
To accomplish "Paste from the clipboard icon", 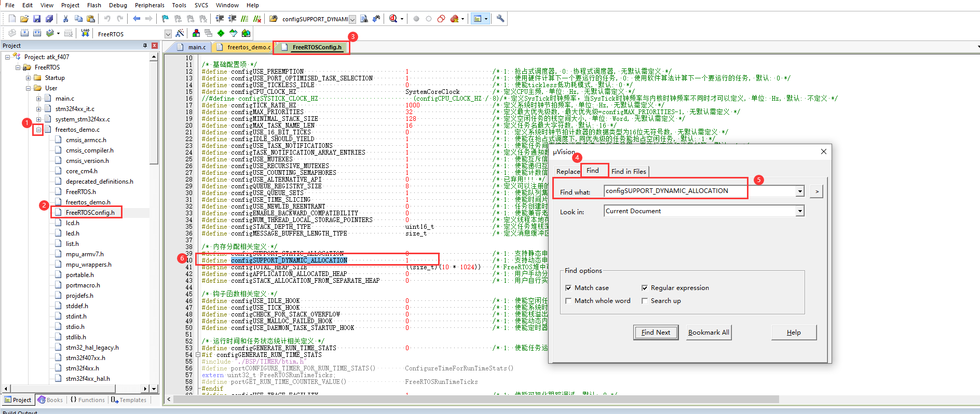I will [x=91, y=19].
